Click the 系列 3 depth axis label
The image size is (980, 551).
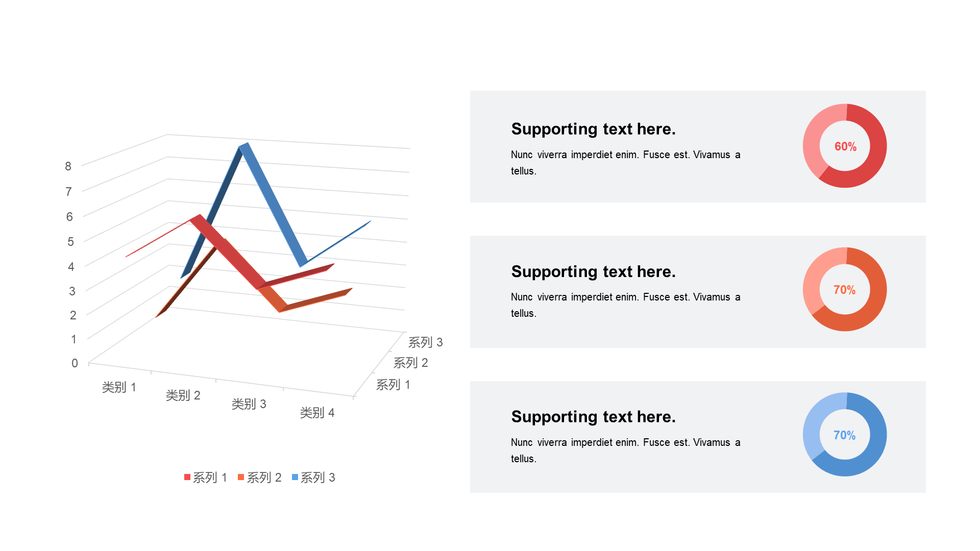click(x=425, y=342)
